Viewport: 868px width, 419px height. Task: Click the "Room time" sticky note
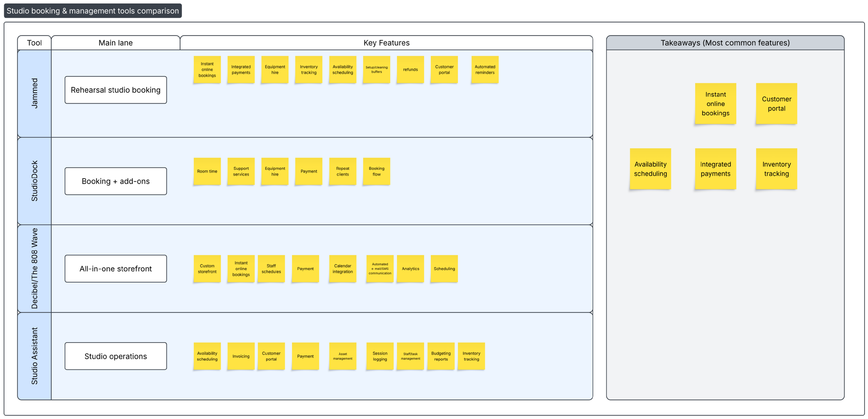207,171
